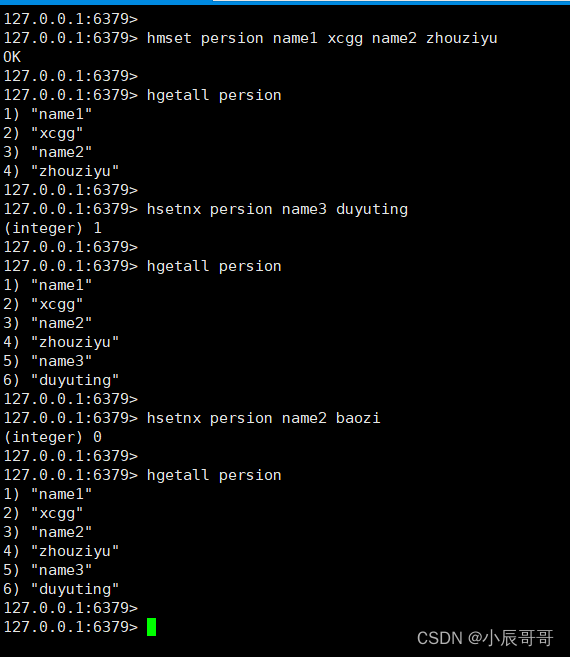This screenshot has height=657, width=570.
Task: Click the (integer) 1 result
Action: click(52, 228)
